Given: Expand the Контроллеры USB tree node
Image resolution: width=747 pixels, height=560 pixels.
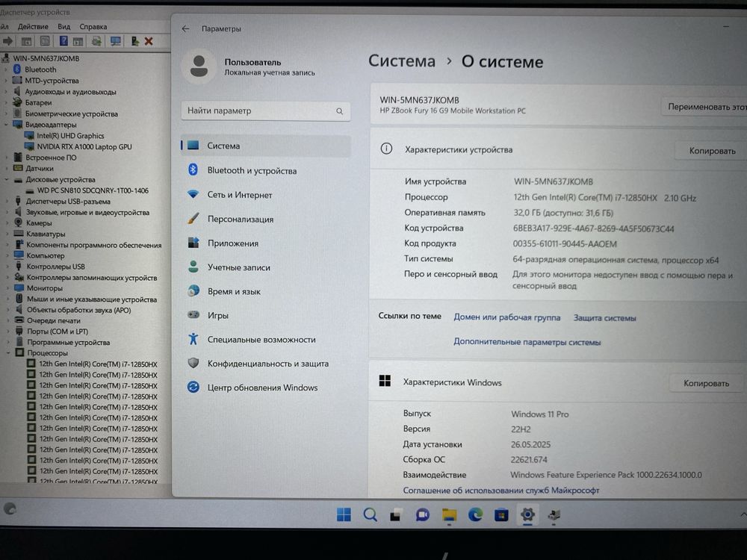Looking at the screenshot, I should click(7, 267).
